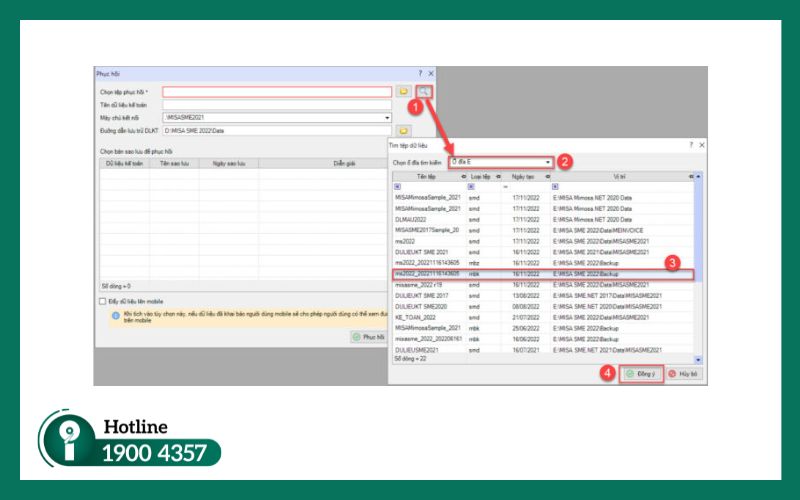Select the ms2022_20221116143605 mbk file row

point(543,274)
